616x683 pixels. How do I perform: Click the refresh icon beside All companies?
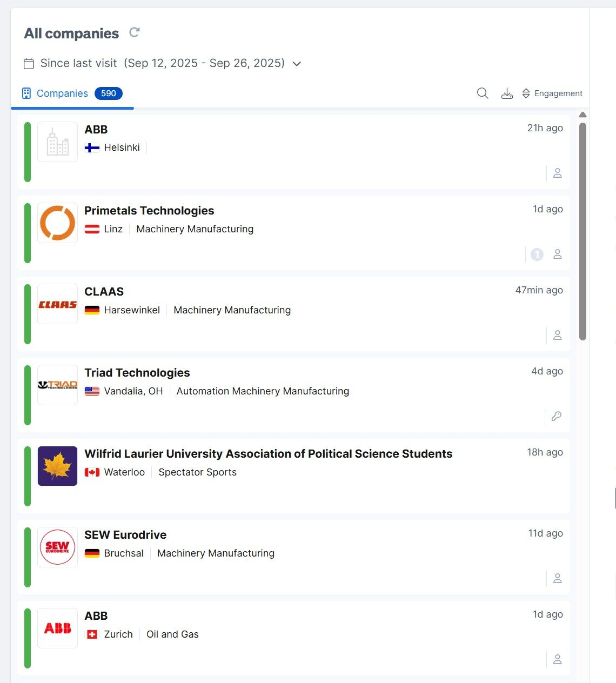(x=135, y=32)
